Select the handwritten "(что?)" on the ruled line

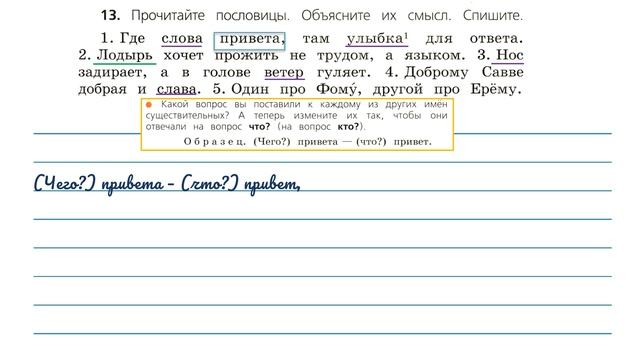(x=209, y=183)
